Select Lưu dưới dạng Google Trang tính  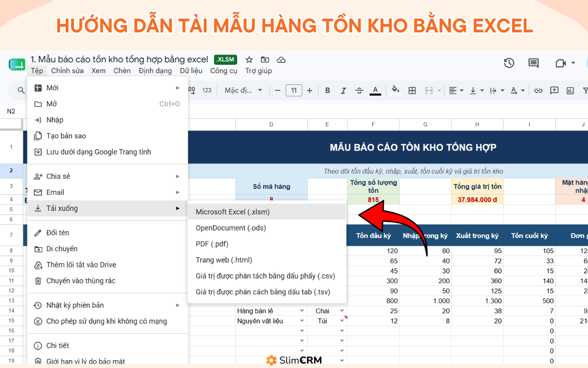point(108,152)
